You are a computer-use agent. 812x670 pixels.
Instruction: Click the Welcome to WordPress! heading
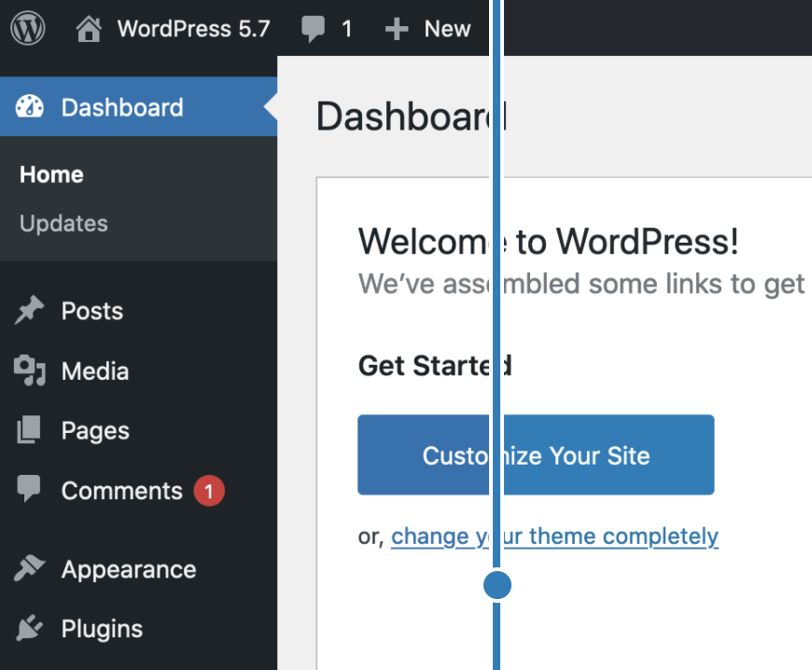click(549, 242)
